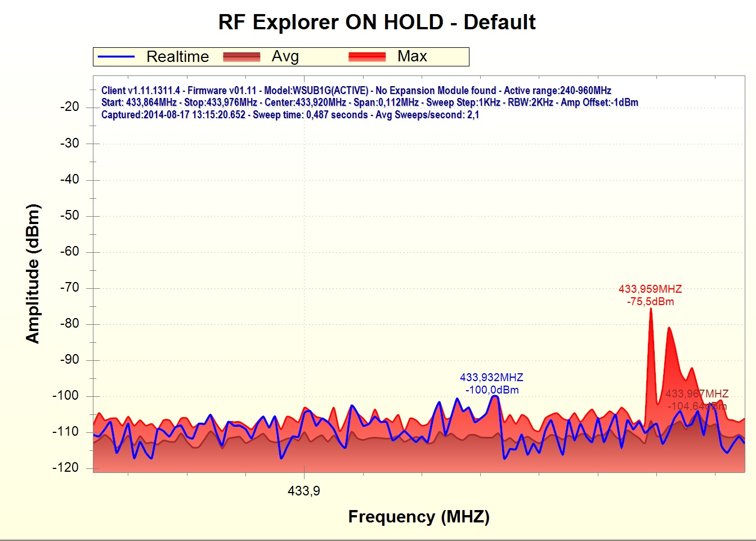
Task: Click the chart title RF Explorer ON HOLD - Default
Action: (x=377, y=23)
